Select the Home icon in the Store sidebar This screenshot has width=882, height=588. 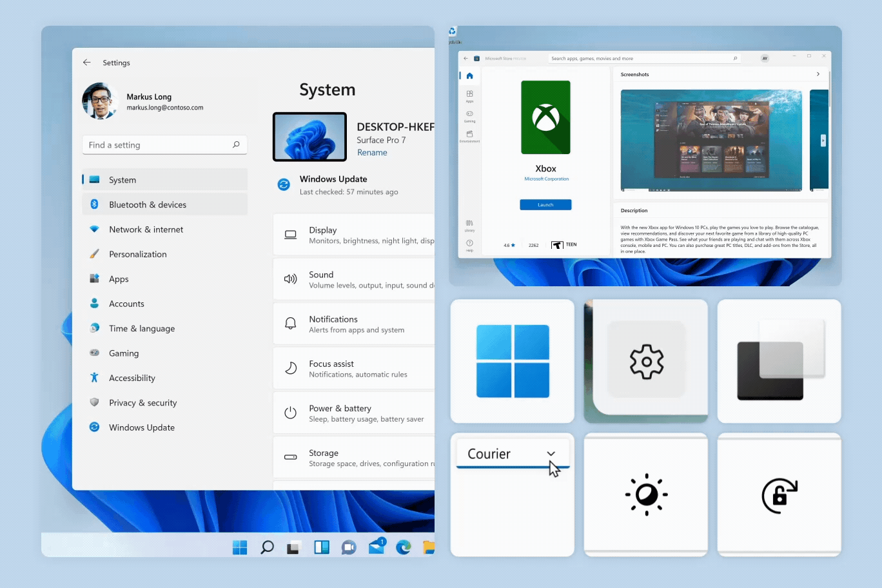tap(469, 75)
